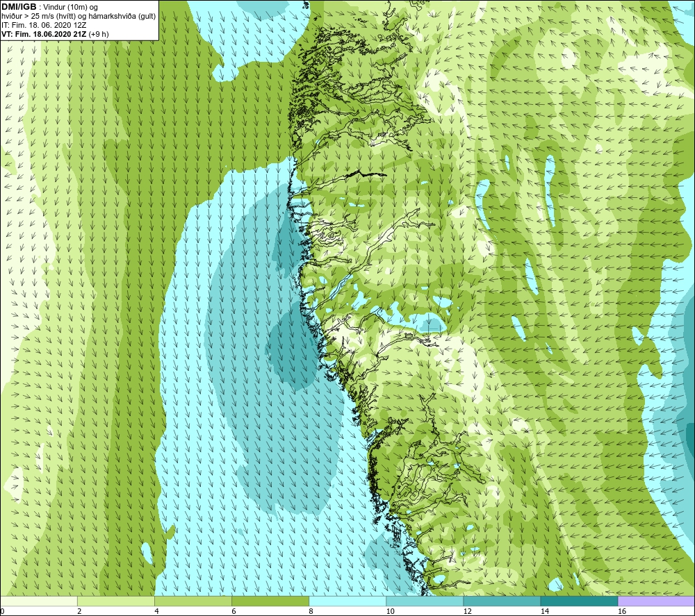695x616 pixels.
Task: Click the scale label '0'
Action: coord(2,612)
